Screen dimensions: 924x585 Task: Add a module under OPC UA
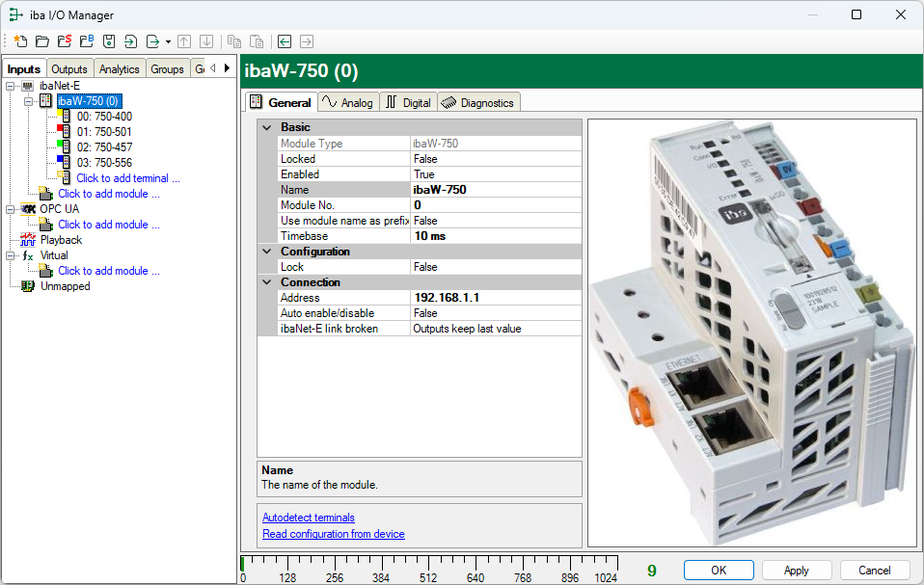108,225
